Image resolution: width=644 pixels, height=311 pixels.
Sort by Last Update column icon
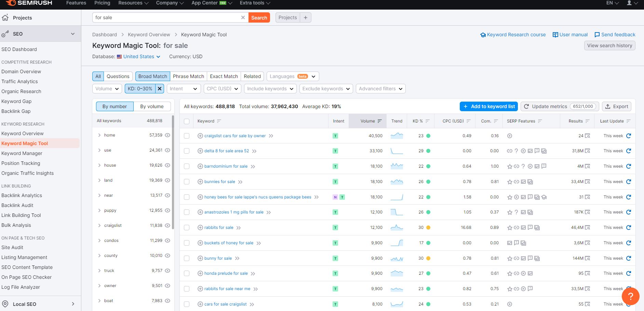628,121
